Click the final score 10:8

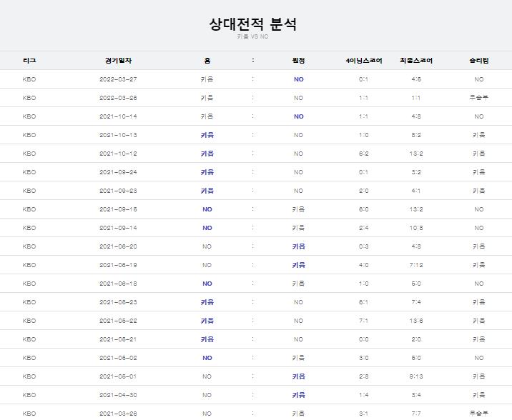coord(416,228)
